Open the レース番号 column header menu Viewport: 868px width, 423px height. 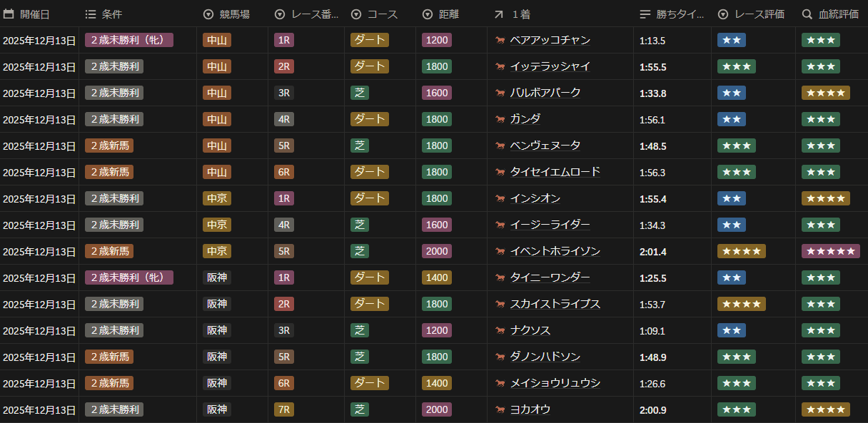click(x=307, y=14)
